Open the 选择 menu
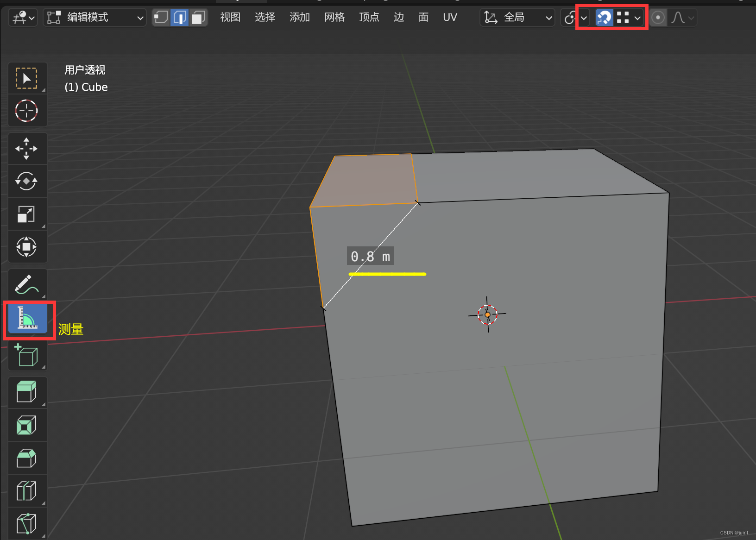Viewport: 756px width, 540px height. tap(265, 18)
